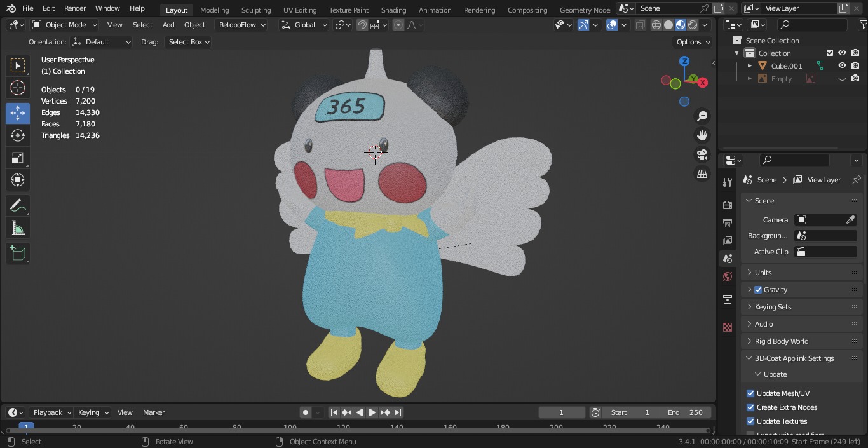Select the Select Box tool
The image size is (868, 448).
[x=18, y=65]
